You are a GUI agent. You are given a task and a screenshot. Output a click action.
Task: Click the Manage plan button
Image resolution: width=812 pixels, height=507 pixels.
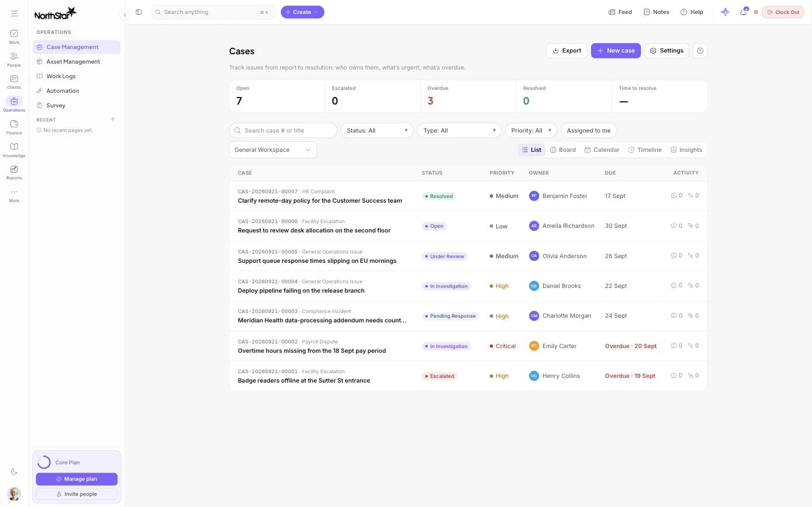point(77,479)
